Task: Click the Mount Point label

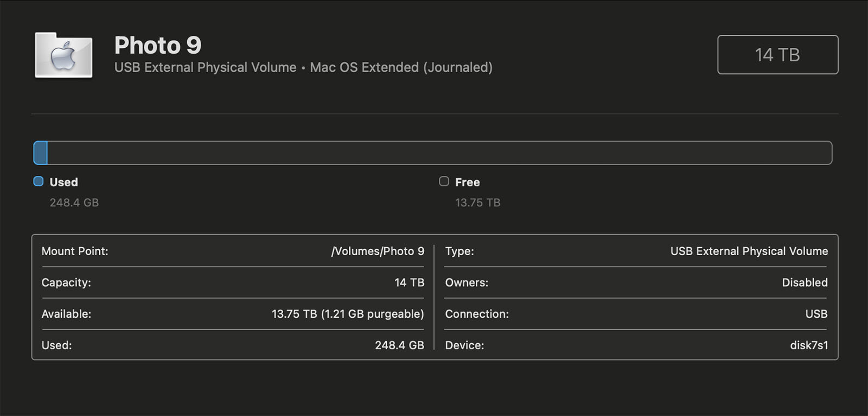Action: [75, 251]
